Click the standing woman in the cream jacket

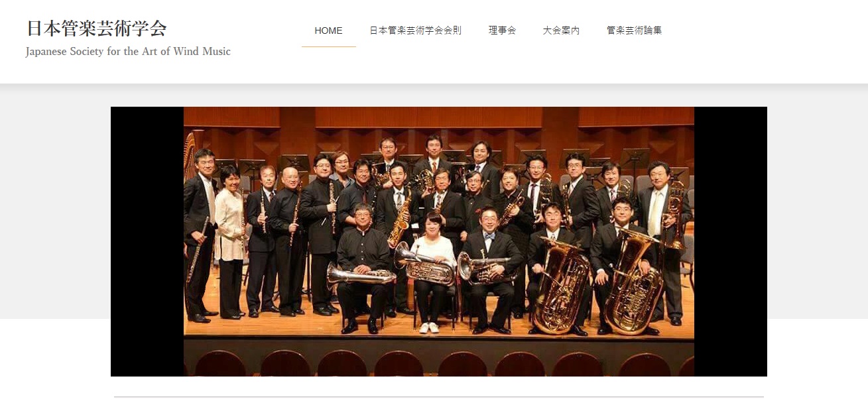tap(229, 242)
